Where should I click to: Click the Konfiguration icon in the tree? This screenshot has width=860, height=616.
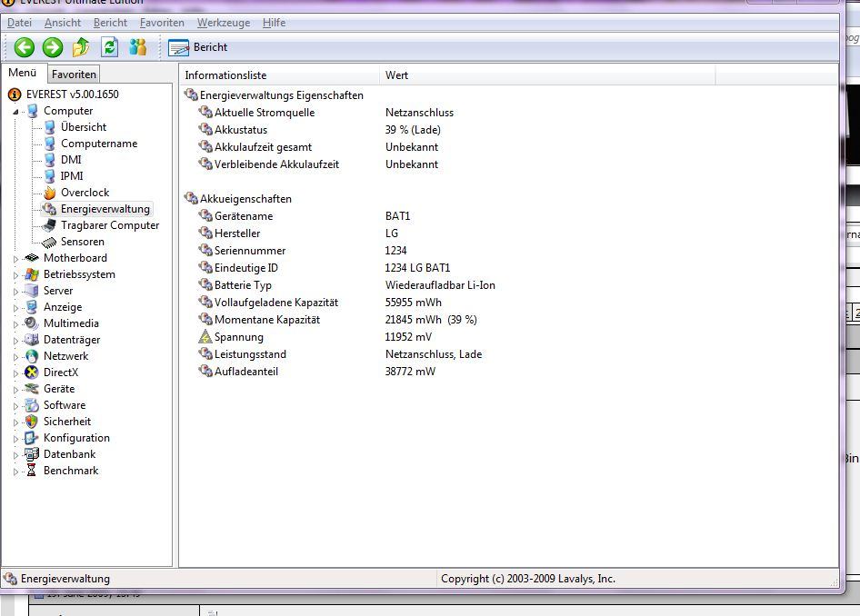coord(32,438)
